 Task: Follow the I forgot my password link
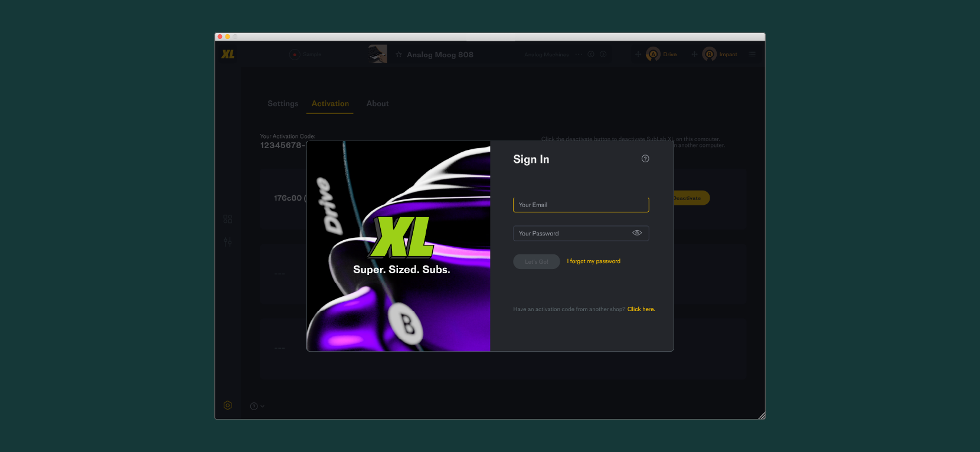coord(594,261)
